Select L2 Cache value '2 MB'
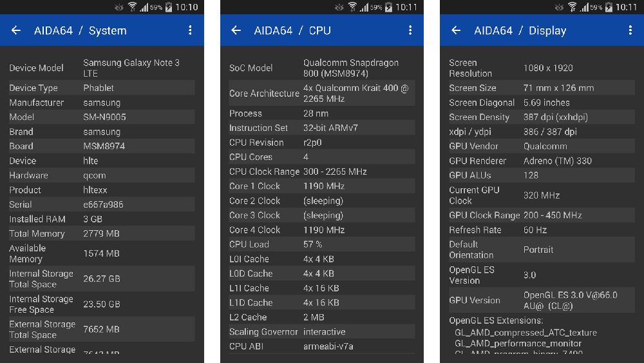The image size is (644, 363). coord(314,317)
